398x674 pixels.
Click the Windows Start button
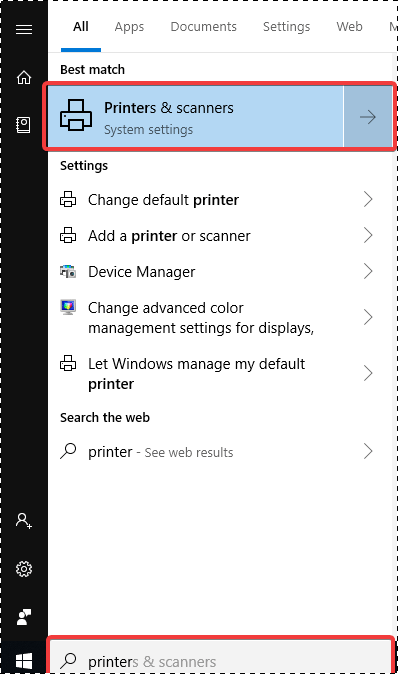[x=24, y=661]
